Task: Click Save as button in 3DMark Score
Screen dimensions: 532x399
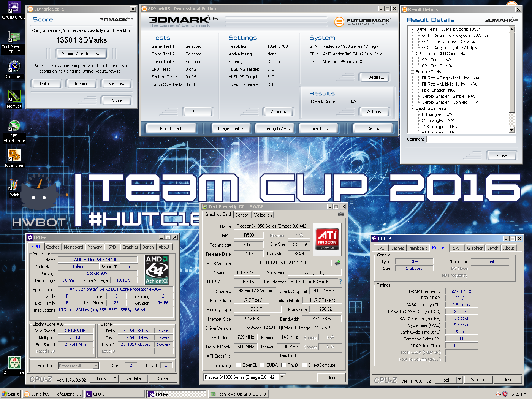Action: (117, 84)
